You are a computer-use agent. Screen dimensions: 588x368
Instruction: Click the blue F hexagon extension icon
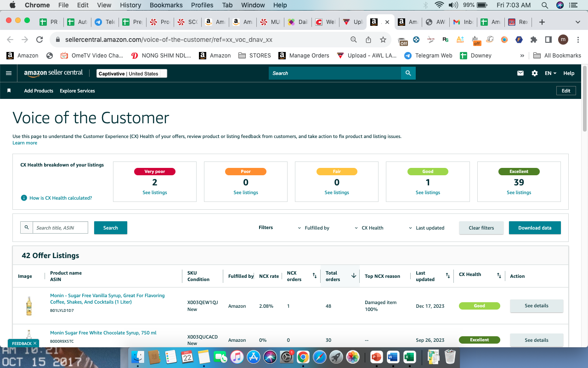tap(519, 40)
